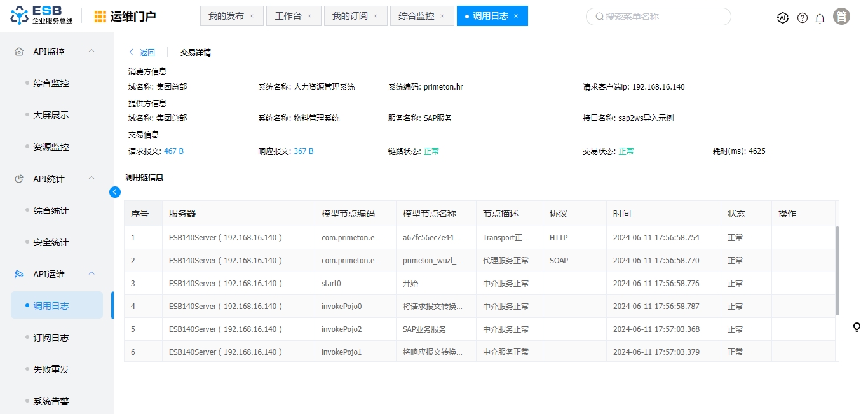Click the menu name search field

pyautogui.click(x=661, y=17)
